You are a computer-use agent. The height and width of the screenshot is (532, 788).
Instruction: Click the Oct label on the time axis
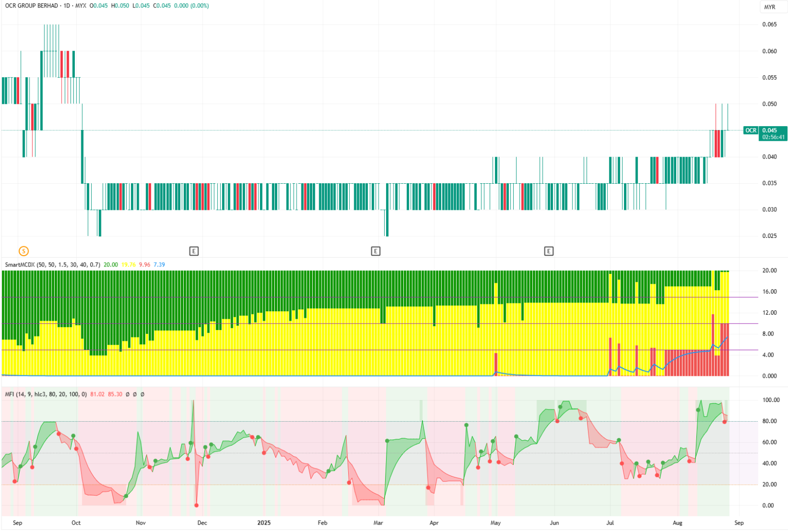pos(76,523)
